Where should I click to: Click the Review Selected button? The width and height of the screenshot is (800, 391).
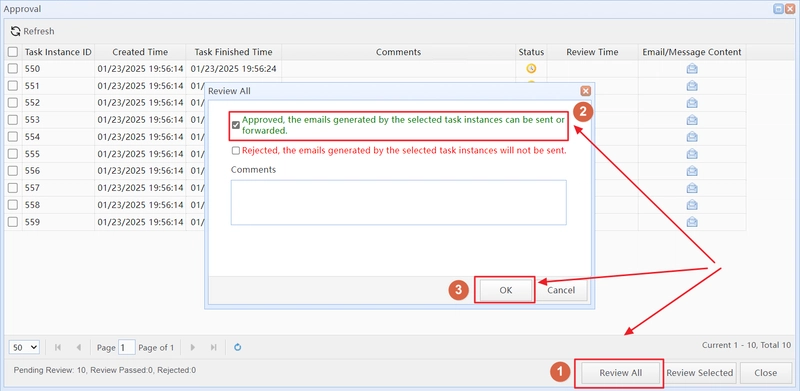pyautogui.click(x=700, y=373)
